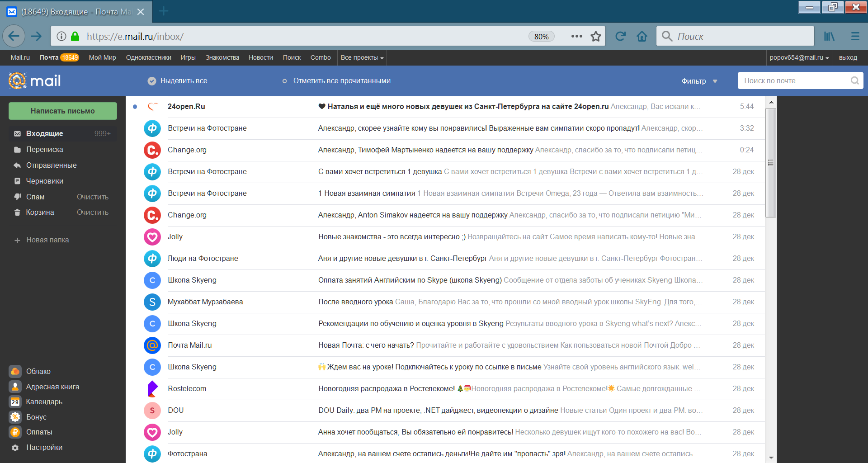The height and width of the screenshot is (463, 868).
Task: Open site information icon in address bar
Action: tap(61, 36)
